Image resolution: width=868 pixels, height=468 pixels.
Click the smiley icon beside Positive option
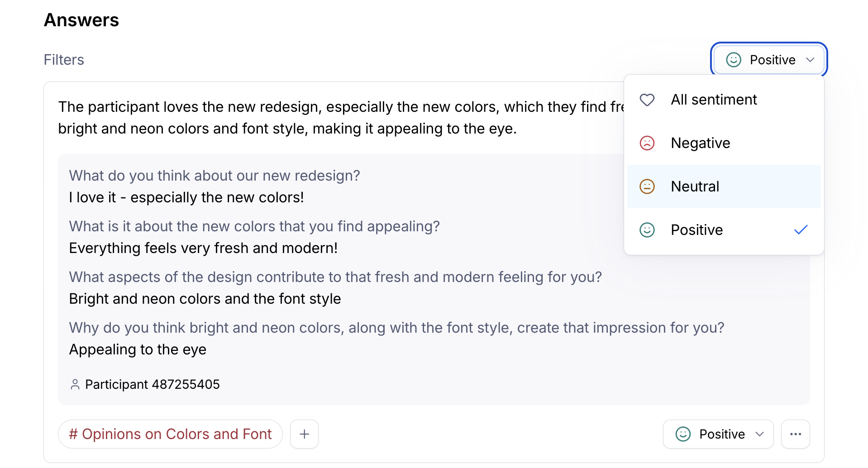coord(647,230)
